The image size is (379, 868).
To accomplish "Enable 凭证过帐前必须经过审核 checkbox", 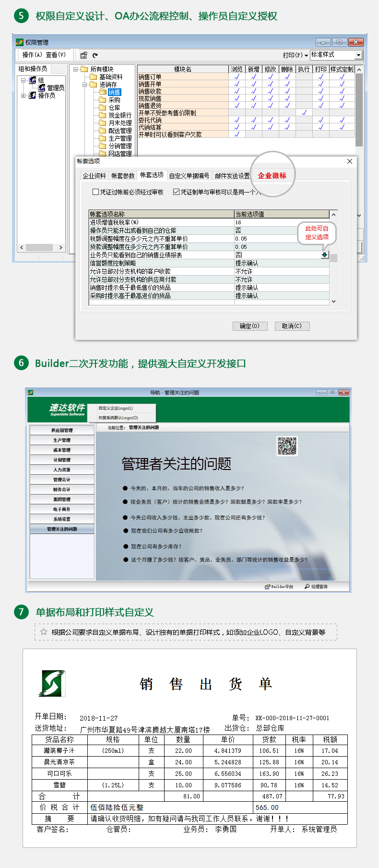I will pyautogui.click(x=95, y=192).
